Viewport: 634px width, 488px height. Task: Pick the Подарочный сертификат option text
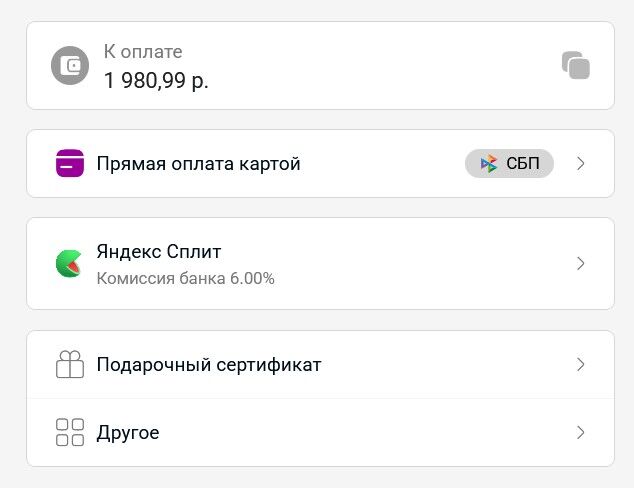pyautogui.click(x=209, y=365)
